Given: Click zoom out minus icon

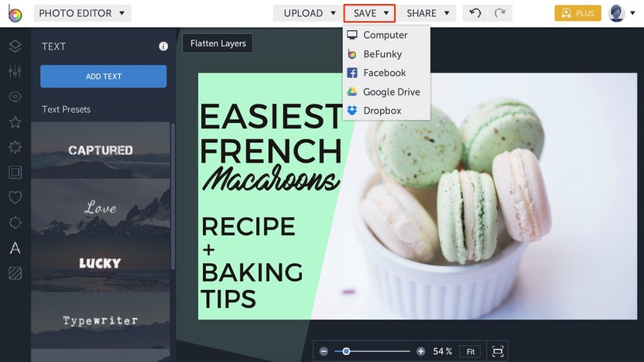Looking at the screenshot, I should click(x=324, y=351).
